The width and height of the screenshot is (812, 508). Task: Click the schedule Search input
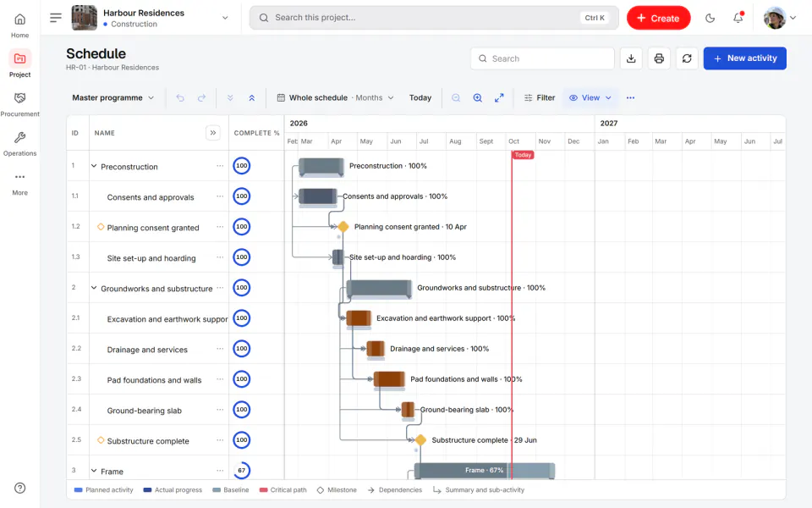pos(542,58)
